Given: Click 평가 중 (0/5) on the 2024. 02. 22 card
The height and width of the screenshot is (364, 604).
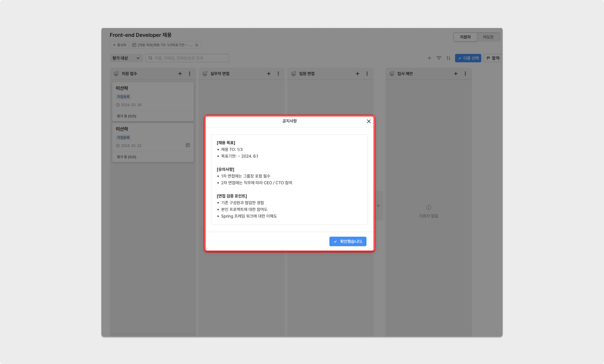Looking at the screenshot, I should tap(127, 157).
